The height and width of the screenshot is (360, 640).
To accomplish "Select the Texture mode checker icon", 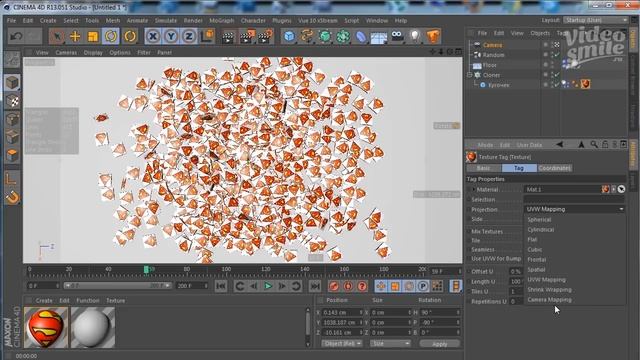I will [x=13, y=100].
